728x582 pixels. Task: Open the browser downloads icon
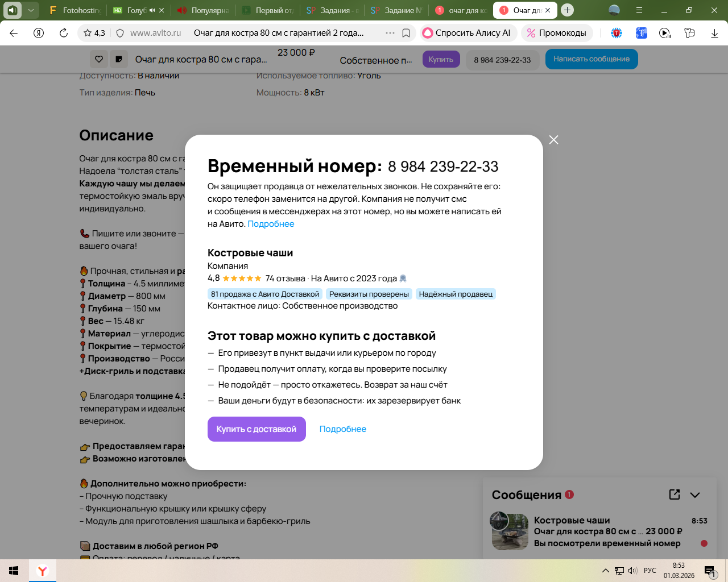[x=714, y=33]
